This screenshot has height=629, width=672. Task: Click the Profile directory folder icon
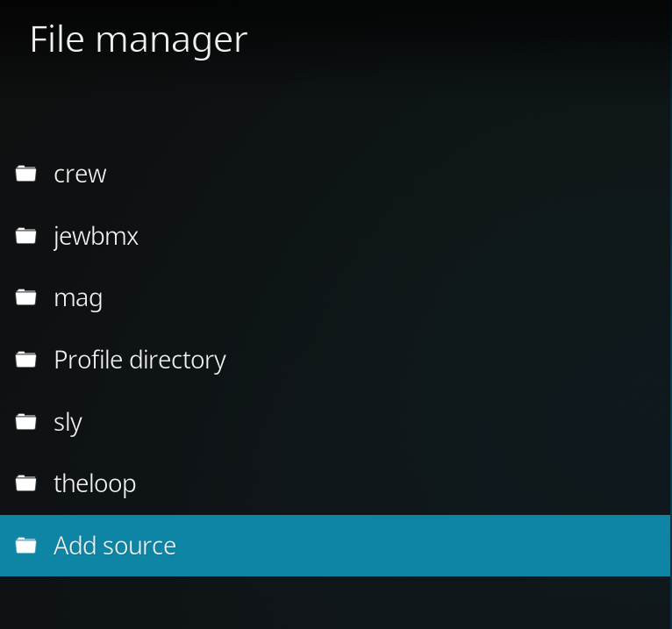tap(26, 360)
